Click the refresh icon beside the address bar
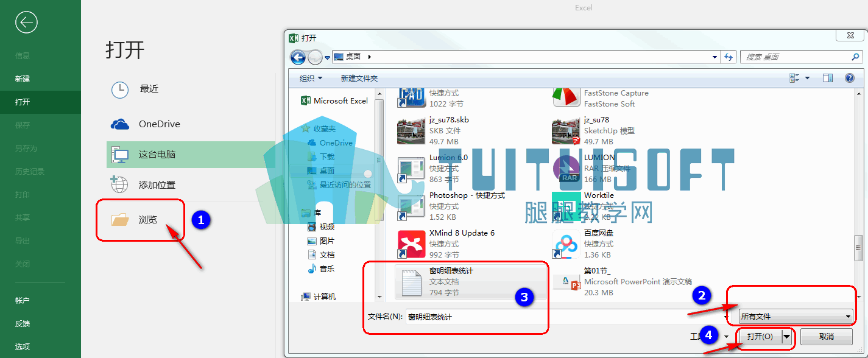The width and height of the screenshot is (868, 358). 729,57
